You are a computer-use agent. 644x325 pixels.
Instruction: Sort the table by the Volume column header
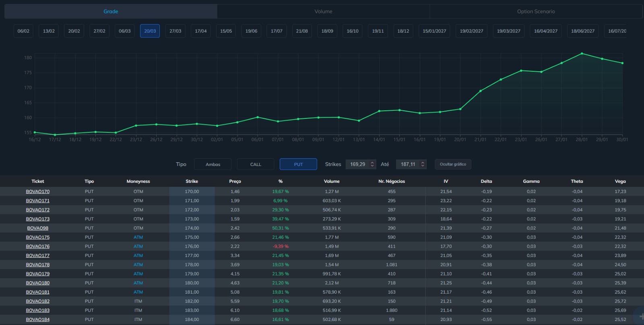332,181
